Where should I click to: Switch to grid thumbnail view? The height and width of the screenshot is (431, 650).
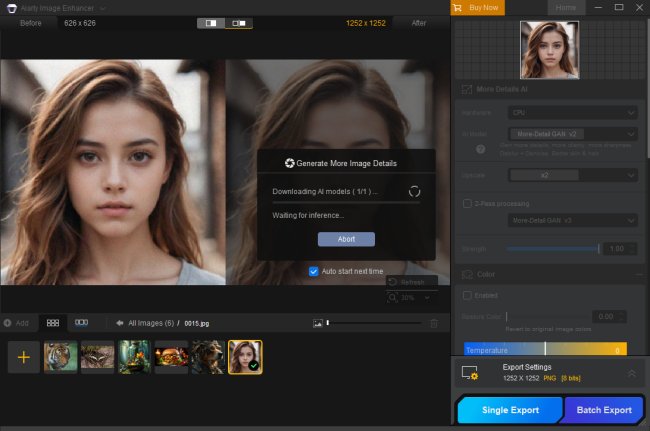coord(53,323)
